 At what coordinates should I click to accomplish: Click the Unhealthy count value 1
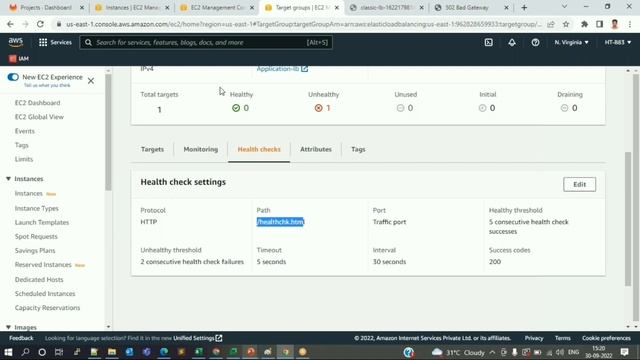(x=328, y=108)
